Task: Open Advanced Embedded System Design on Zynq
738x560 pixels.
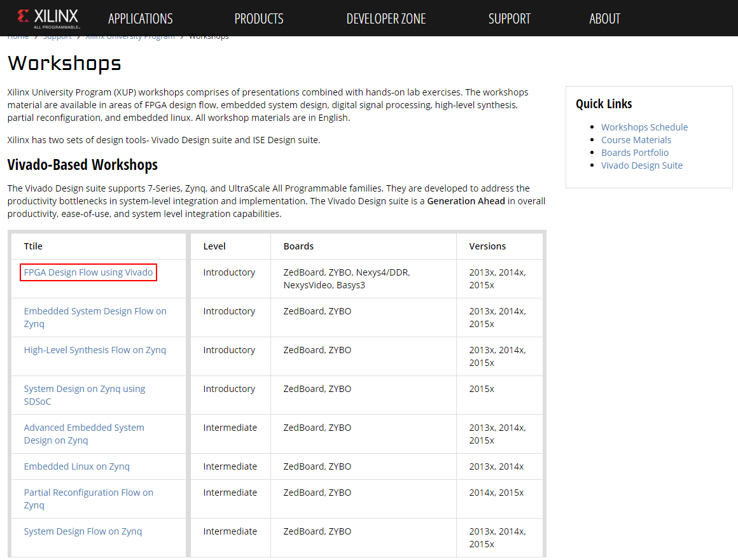Action: click(x=84, y=434)
